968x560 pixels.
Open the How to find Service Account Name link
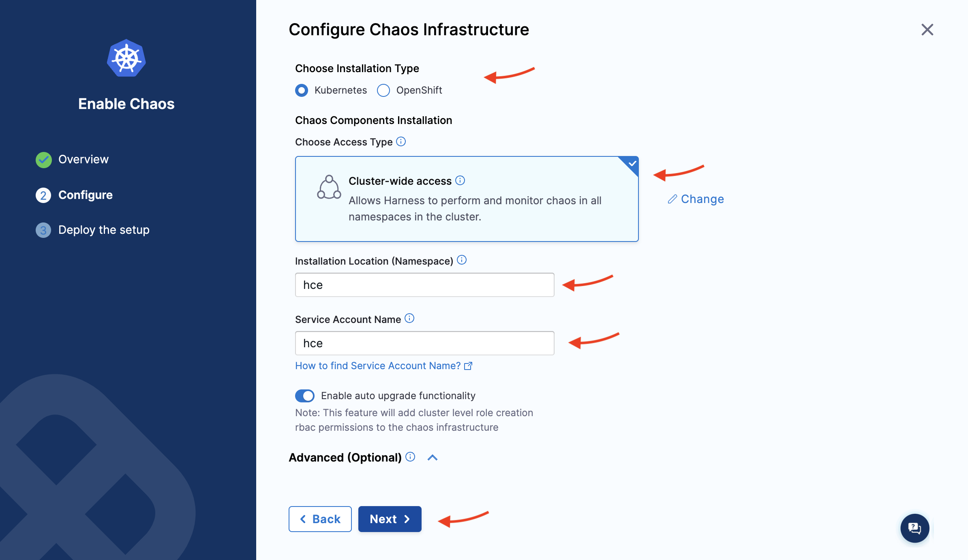[384, 365]
